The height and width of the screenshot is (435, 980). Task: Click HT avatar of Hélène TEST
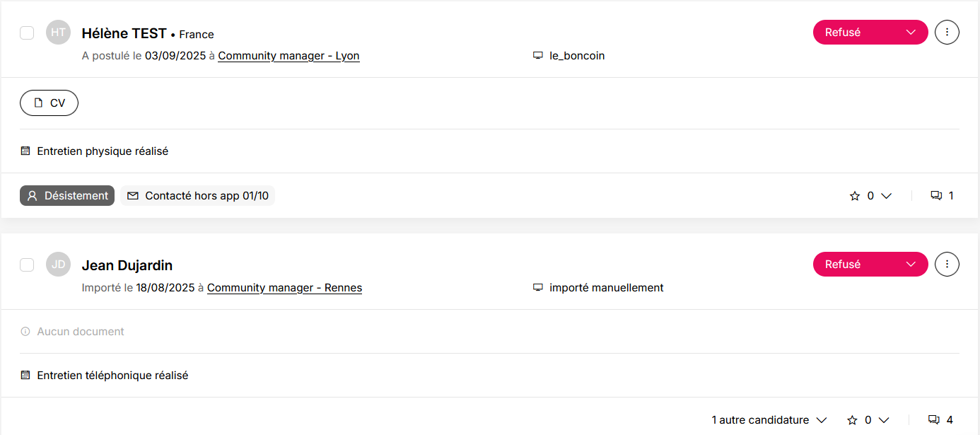(59, 33)
